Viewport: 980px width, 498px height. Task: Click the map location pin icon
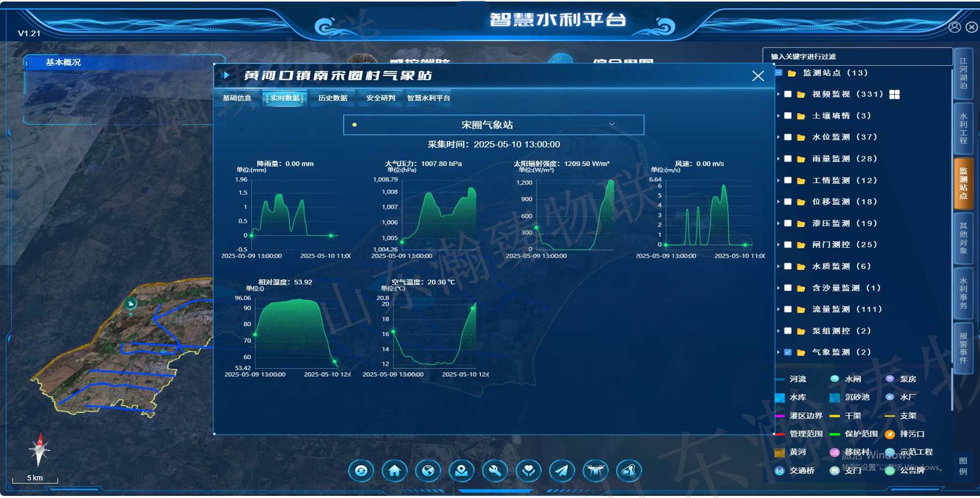click(x=462, y=471)
